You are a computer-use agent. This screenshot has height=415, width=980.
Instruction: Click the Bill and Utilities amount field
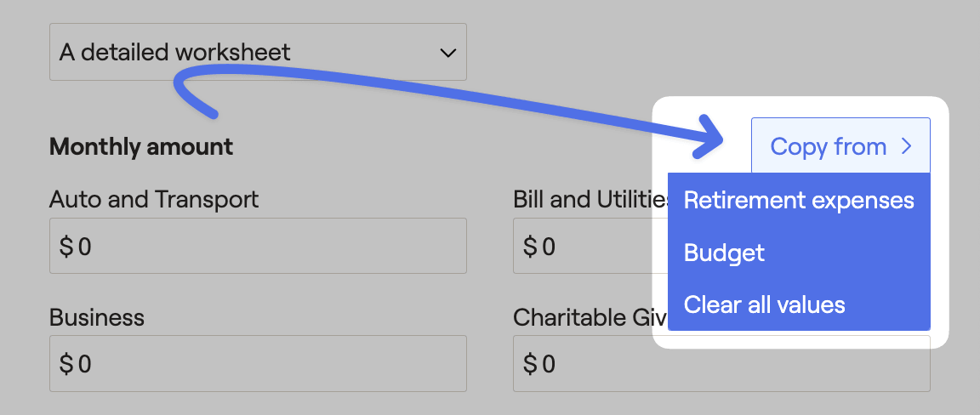590,246
